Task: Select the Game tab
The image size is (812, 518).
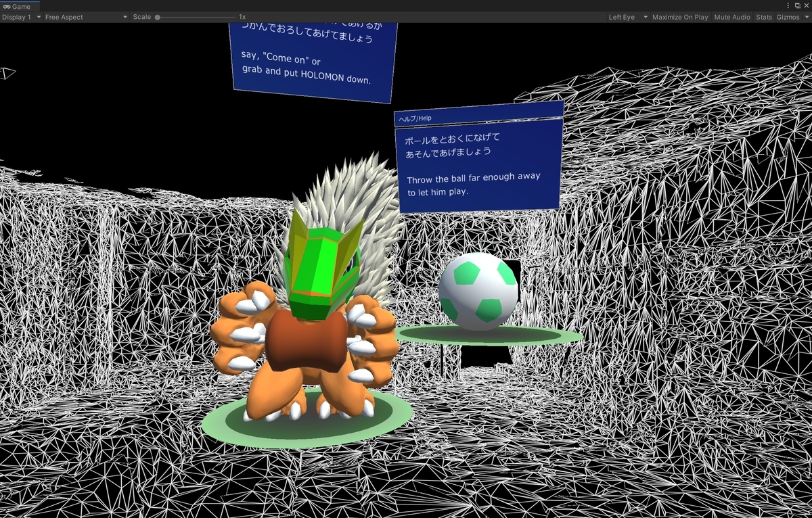Action: point(20,6)
